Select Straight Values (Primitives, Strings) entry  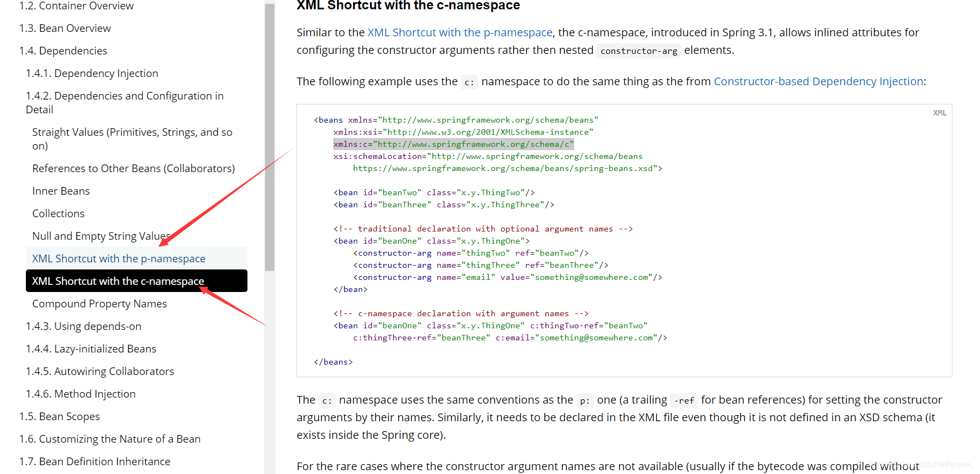pyautogui.click(x=132, y=139)
